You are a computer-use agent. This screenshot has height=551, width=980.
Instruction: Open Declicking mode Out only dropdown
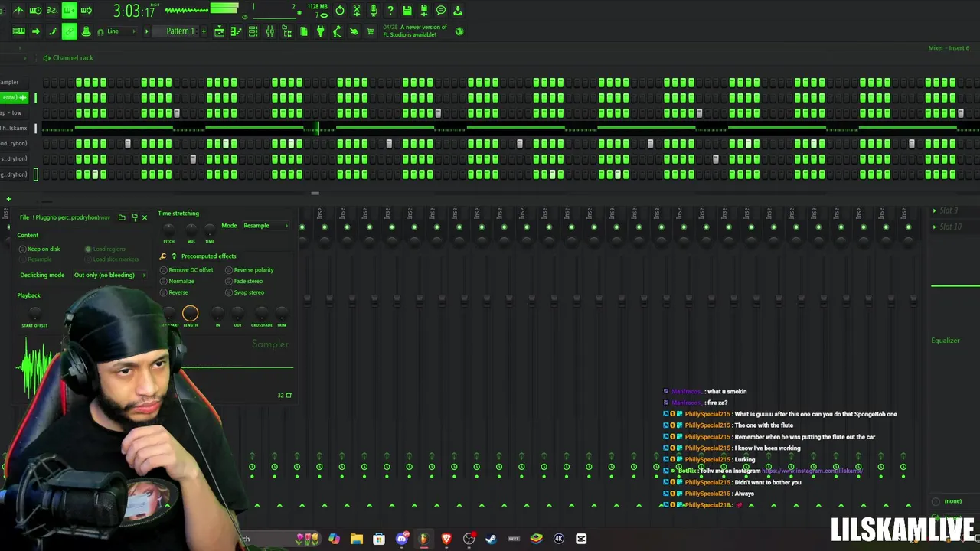pos(109,275)
